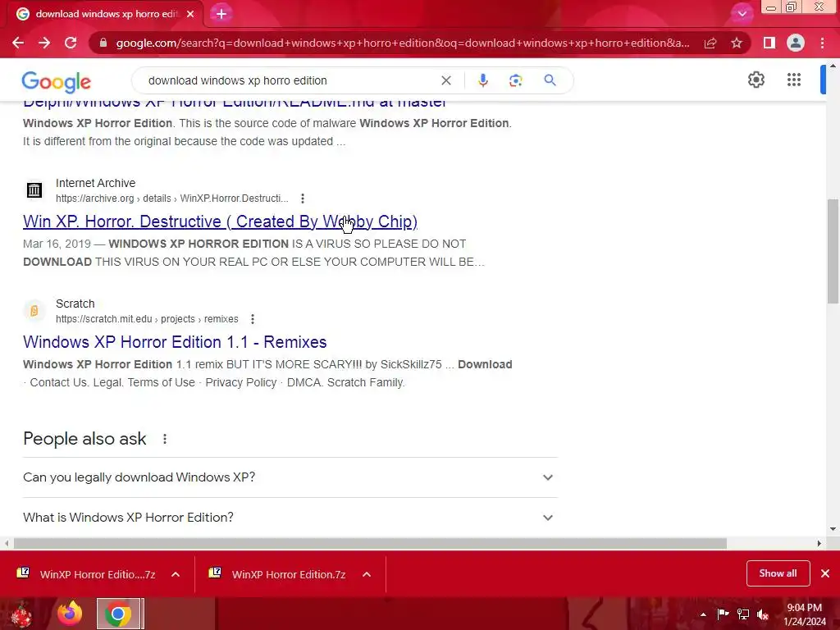840x630 pixels.
Task: Open the muted volume tray icon
Action: 763,614
